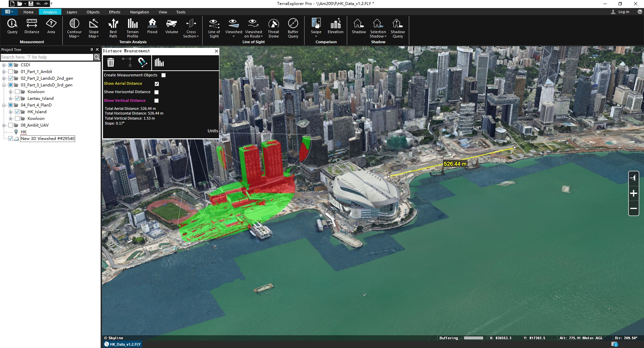Delete measurement with trash icon

click(x=111, y=63)
